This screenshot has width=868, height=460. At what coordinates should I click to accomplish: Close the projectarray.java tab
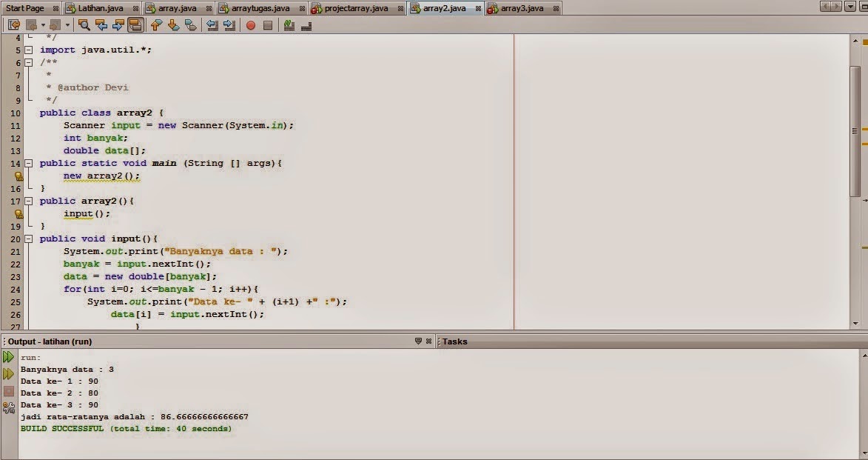tap(401, 8)
